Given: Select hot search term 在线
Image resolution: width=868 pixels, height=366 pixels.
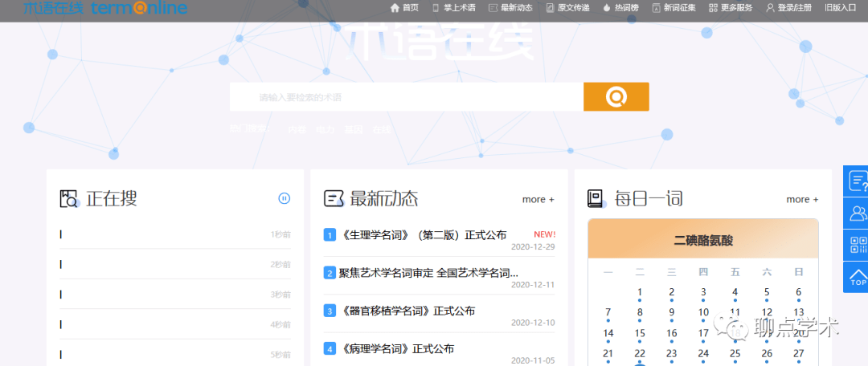Looking at the screenshot, I should click(382, 130).
